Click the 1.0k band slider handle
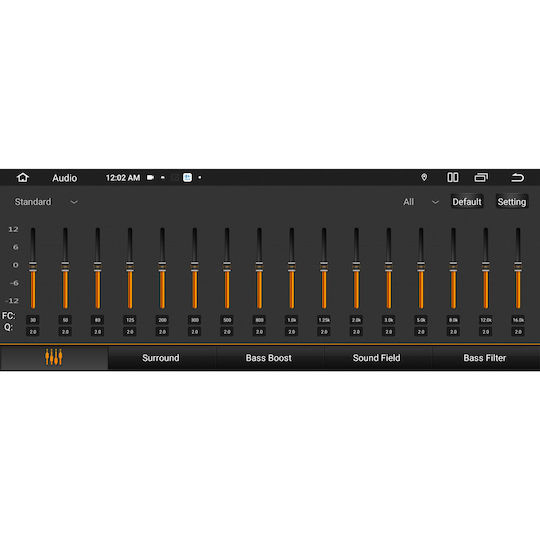This screenshot has width=540, height=540. pos(291,267)
